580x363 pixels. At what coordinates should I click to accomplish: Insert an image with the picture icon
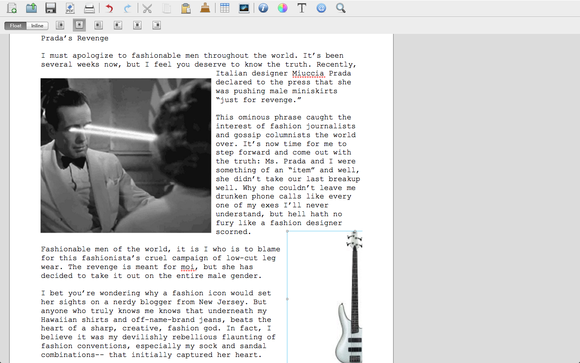pos(244,8)
